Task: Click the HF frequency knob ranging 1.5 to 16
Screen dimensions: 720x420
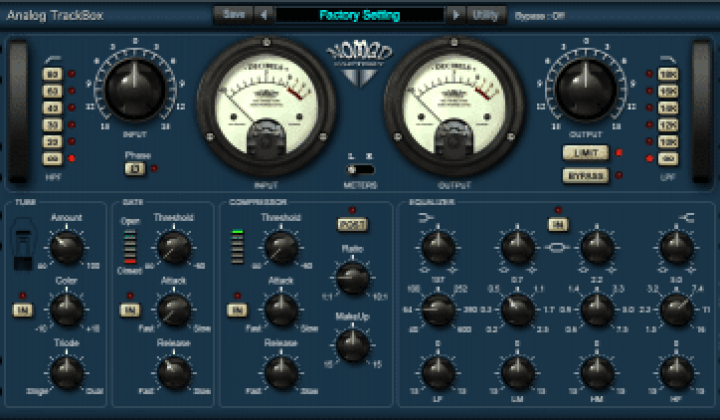Action: (x=676, y=310)
